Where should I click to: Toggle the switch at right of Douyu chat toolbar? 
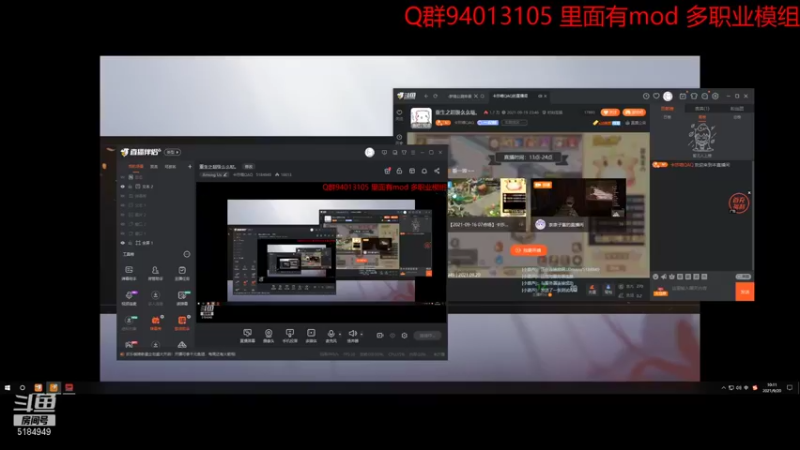pos(743,277)
